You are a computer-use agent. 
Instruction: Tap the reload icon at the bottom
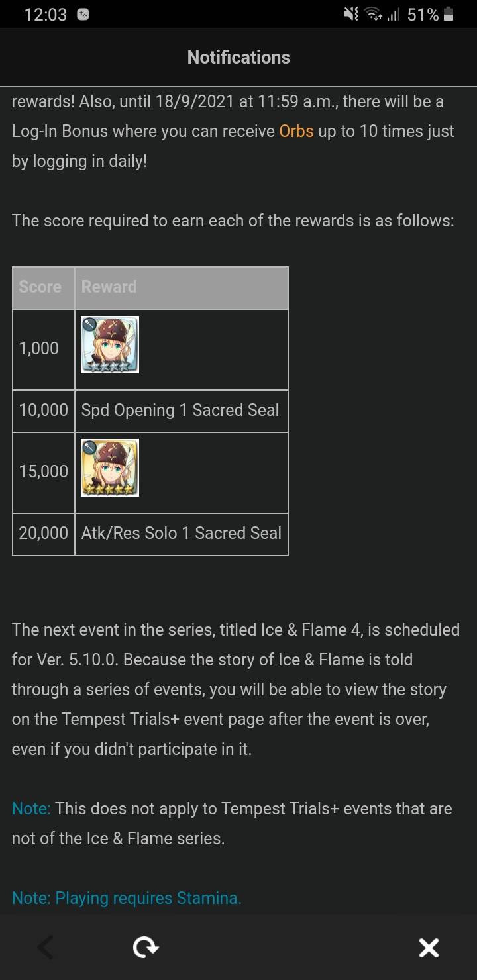pyautogui.click(x=146, y=947)
